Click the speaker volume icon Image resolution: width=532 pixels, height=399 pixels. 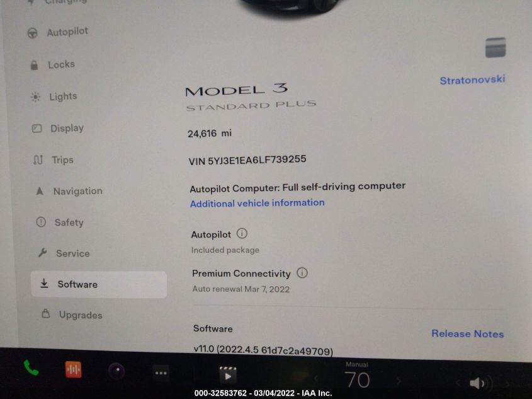[480, 383]
